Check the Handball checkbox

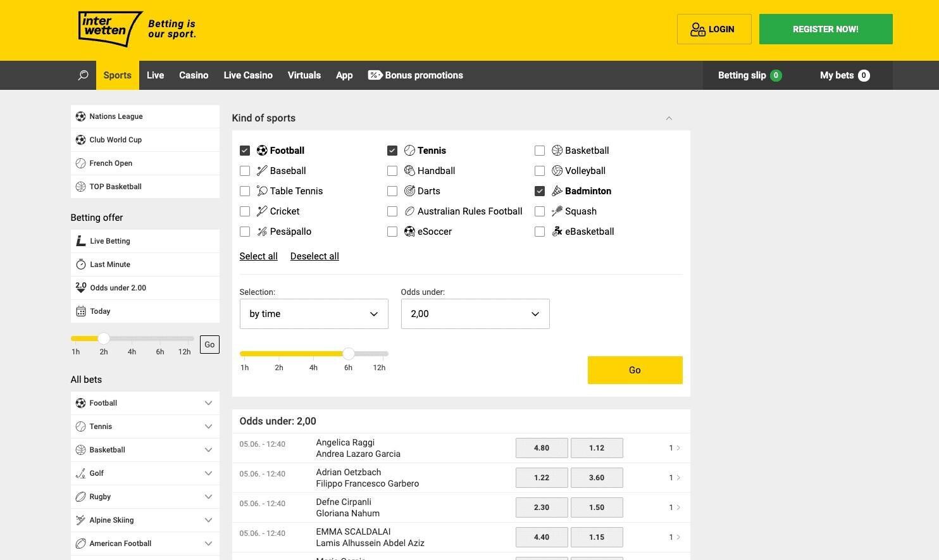pyautogui.click(x=392, y=171)
